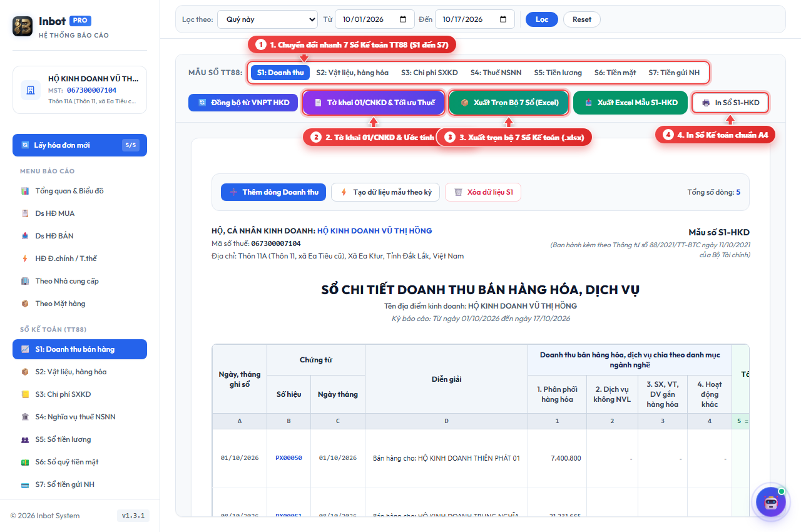Select the S7: Tiền gửi NH tab
The image size is (801, 532).
point(674,73)
